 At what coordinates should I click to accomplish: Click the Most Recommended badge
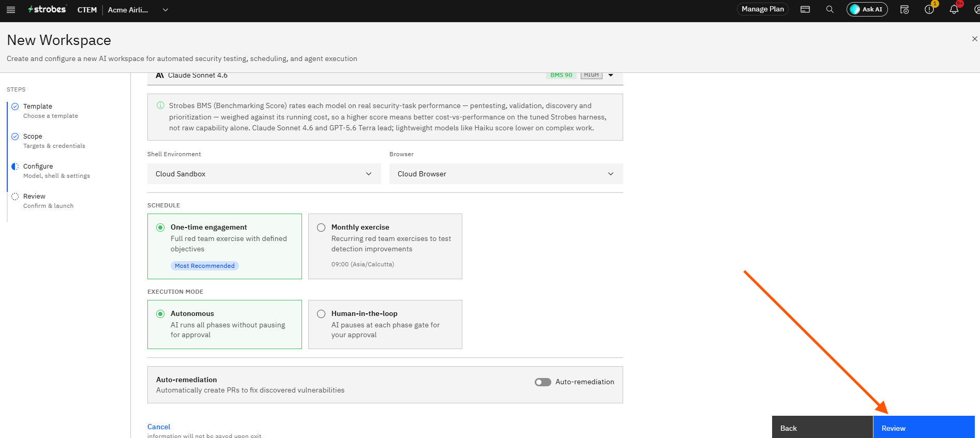click(205, 266)
